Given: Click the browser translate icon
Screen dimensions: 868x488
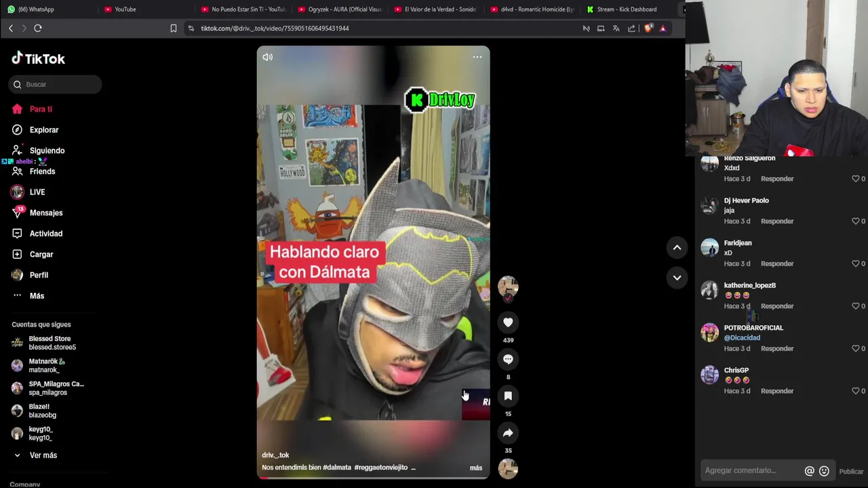Looking at the screenshot, I should coord(616,28).
